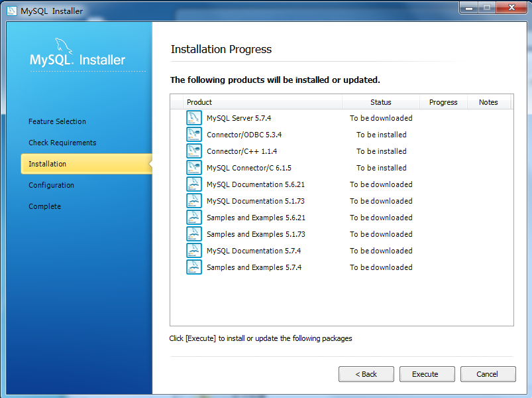Viewport: 532px width, 398px height.
Task: Select the MySQL Server 5.7.4 row text
Action: click(239, 118)
